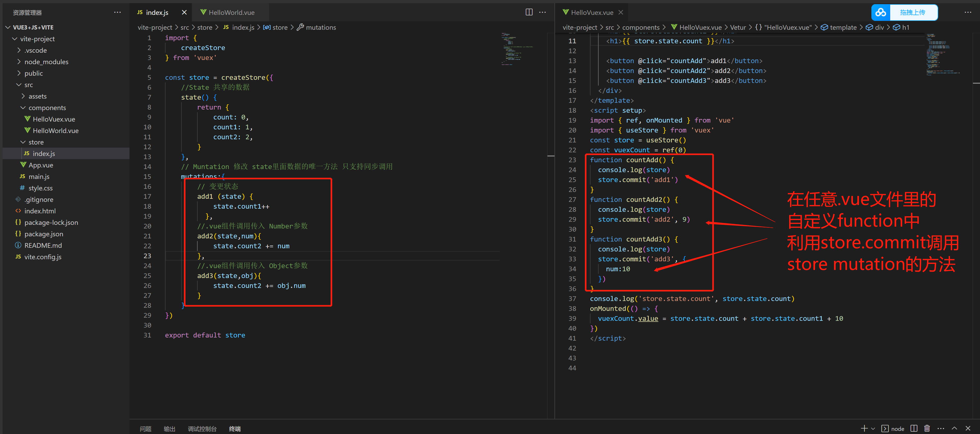Click the split editor right icon
Screen dimensions: 980x434
click(529, 12)
